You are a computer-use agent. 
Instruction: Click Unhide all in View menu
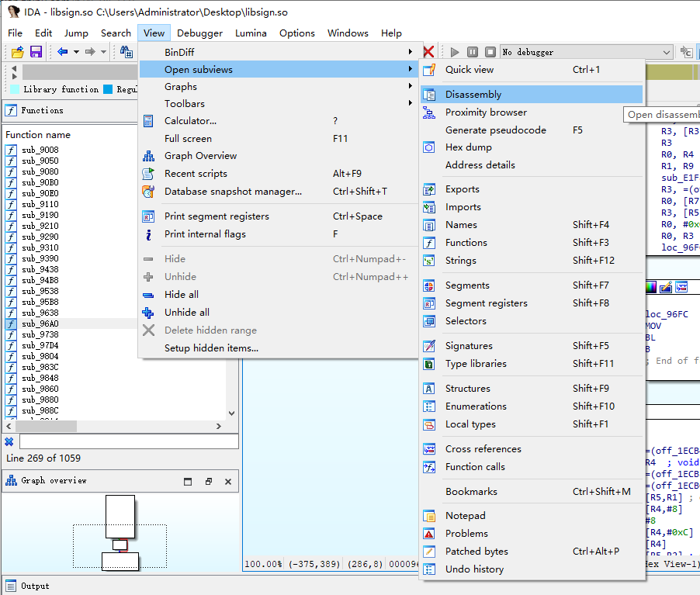tap(279, 313)
